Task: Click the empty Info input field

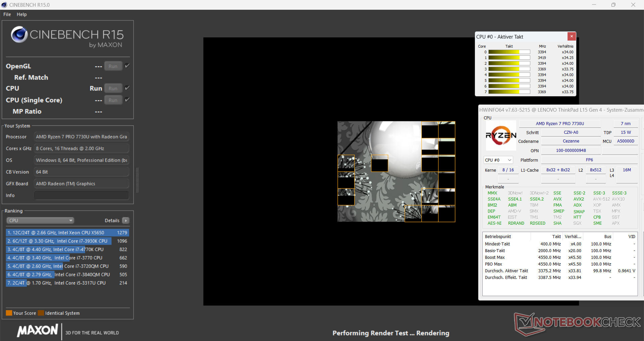Action: pos(82,195)
